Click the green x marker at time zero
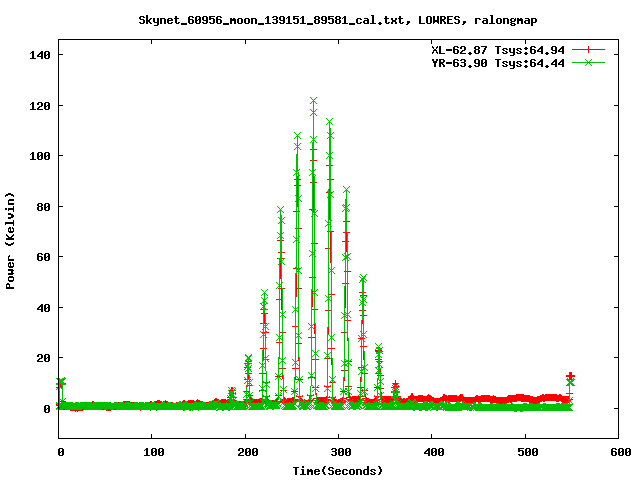 [x=62, y=381]
